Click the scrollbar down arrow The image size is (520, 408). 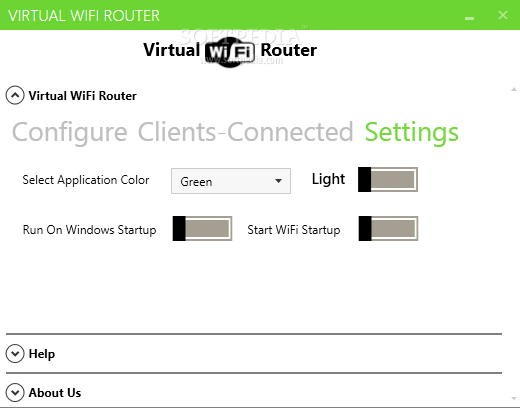[x=514, y=398]
